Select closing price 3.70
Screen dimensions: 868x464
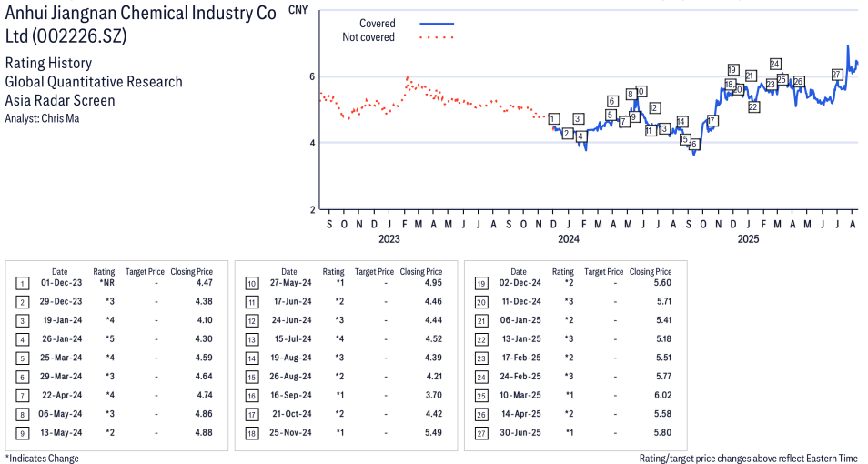pyautogui.click(x=433, y=396)
